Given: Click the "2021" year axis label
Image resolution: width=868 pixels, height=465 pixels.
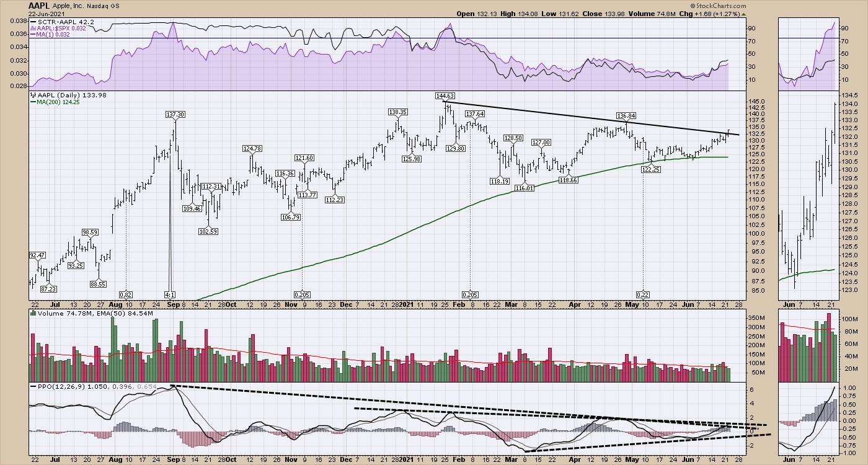Looking at the screenshot, I should coord(406,305).
